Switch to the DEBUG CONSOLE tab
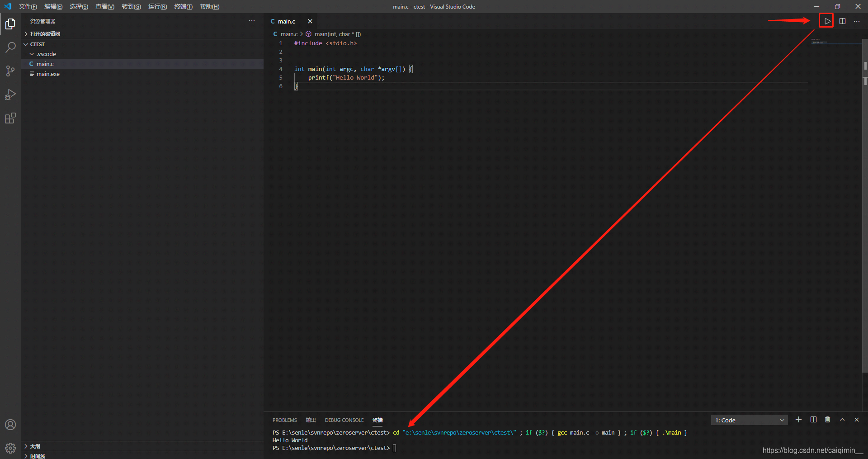This screenshot has width=868, height=459. tap(344, 420)
